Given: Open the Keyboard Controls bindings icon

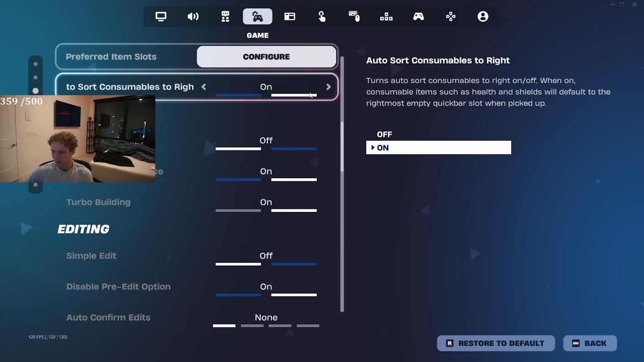Looking at the screenshot, I should 386,17.
